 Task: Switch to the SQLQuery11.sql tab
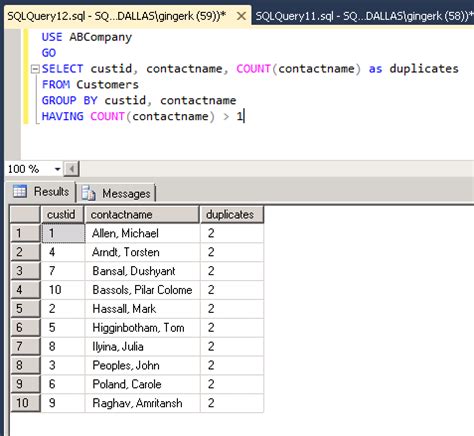coord(363,16)
